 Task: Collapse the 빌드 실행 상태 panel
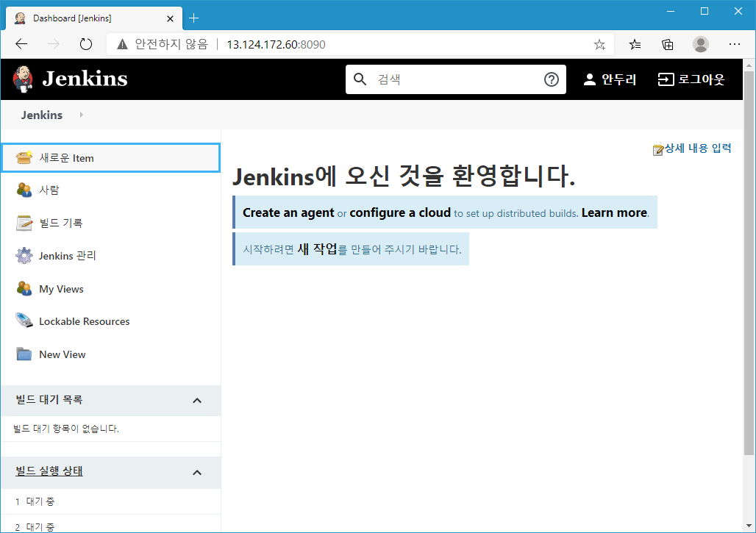point(196,472)
